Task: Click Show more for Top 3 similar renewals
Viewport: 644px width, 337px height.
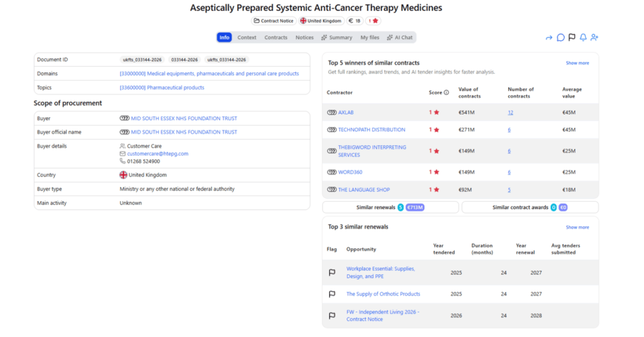Action: click(577, 228)
